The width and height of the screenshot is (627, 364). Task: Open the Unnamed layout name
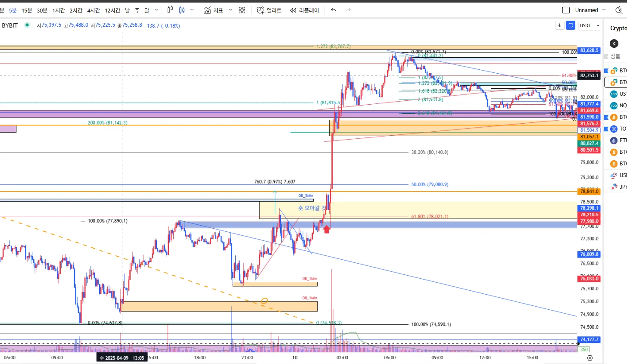(586, 10)
